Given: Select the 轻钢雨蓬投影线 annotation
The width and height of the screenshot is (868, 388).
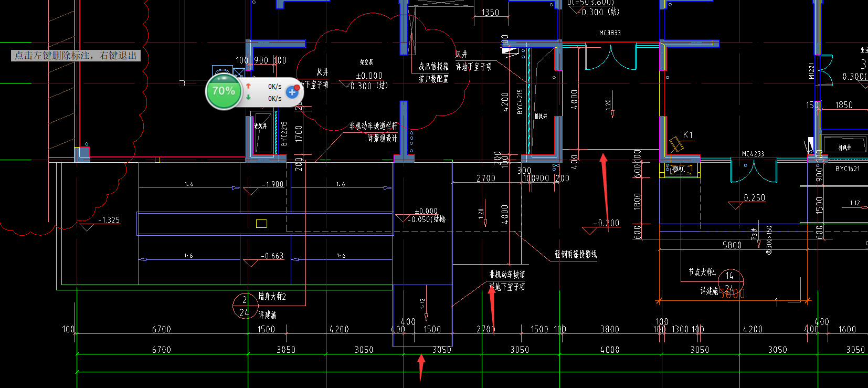Looking at the screenshot, I should (x=576, y=254).
